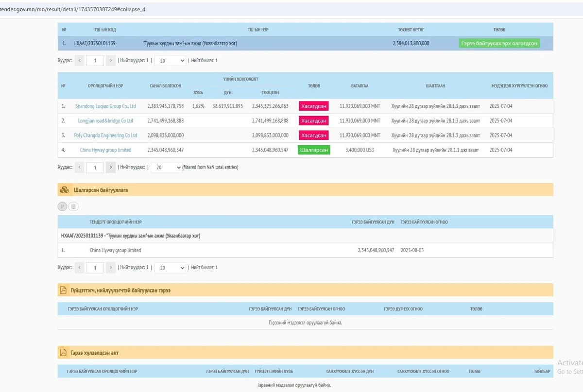583x392 pixels.
Task: Click the round document icon beside currency icon
Action: coord(73,206)
